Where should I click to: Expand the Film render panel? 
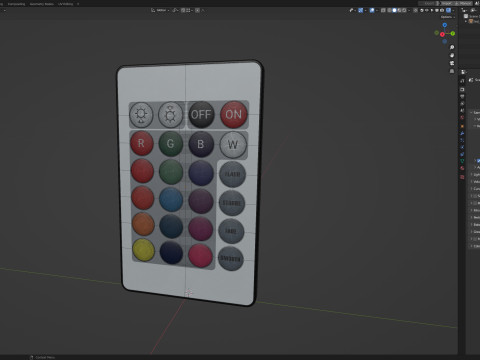[475, 210]
